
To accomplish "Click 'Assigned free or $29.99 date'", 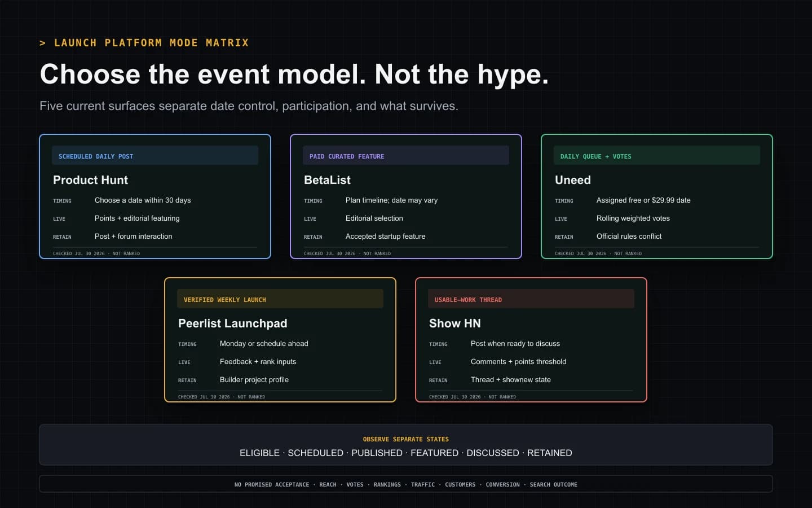I will coord(643,200).
